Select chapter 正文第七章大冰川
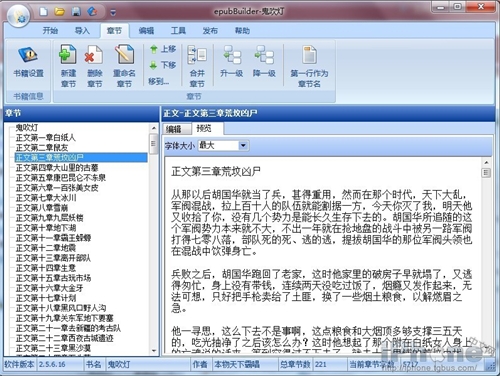Screen dimensions: 500x376 [x=46, y=198]
